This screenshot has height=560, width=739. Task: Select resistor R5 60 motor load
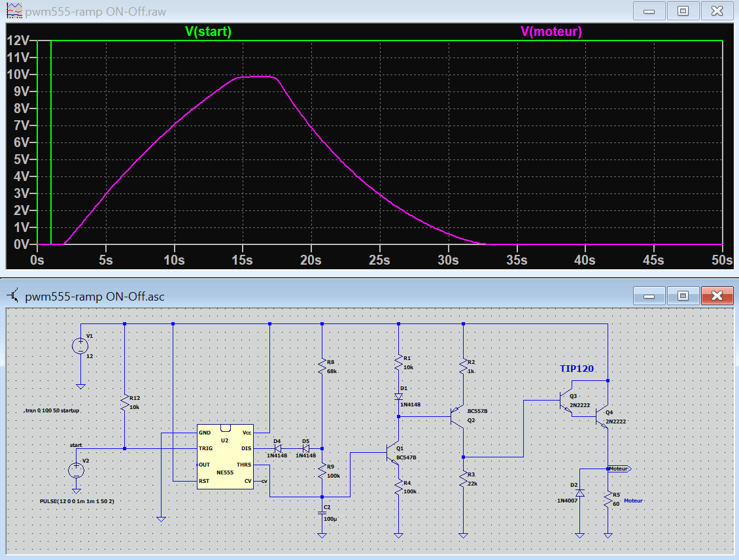[x=608, y=500]
